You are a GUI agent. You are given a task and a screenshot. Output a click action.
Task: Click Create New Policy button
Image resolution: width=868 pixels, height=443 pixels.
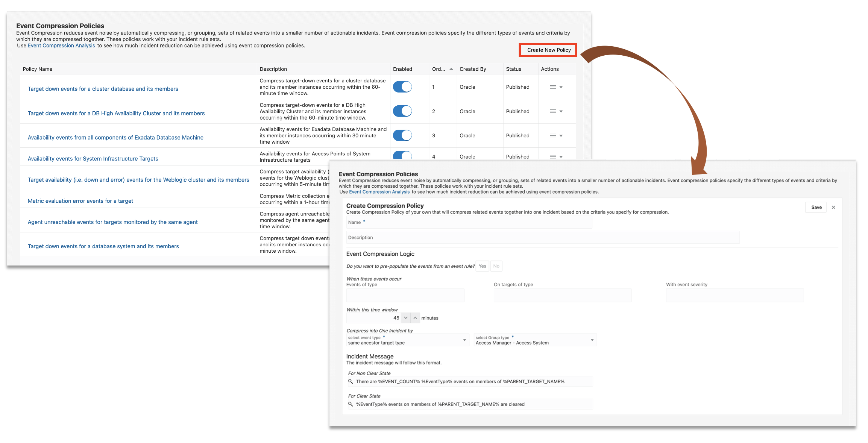548,50
